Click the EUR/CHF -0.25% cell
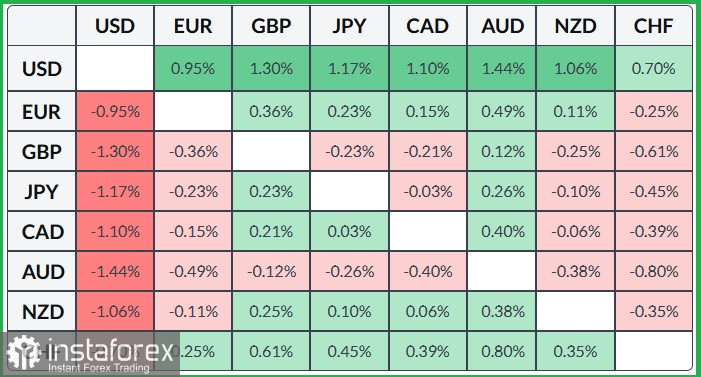Viewport: 701px width, 377px height. pyautogui.click(x=653, y=111)
